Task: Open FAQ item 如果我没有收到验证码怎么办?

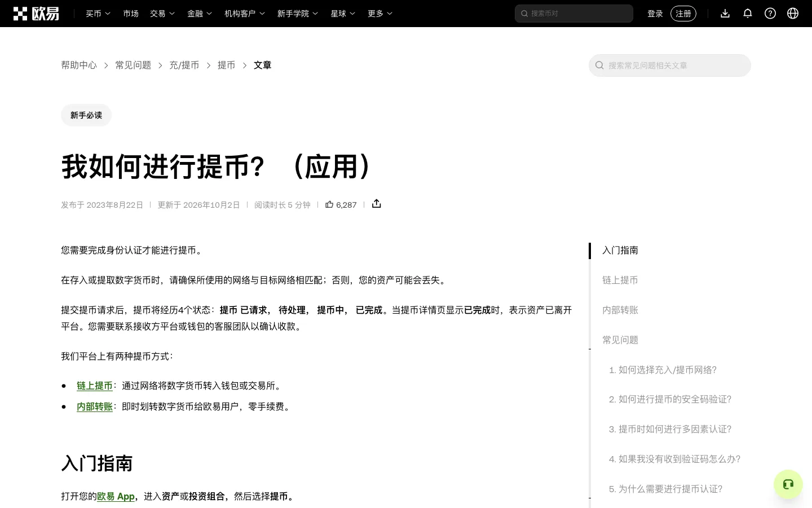Action: coord(674,459)
